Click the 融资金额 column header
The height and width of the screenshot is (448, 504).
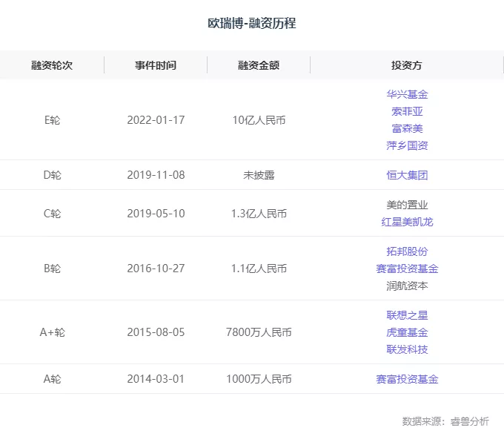coord(259,65)
